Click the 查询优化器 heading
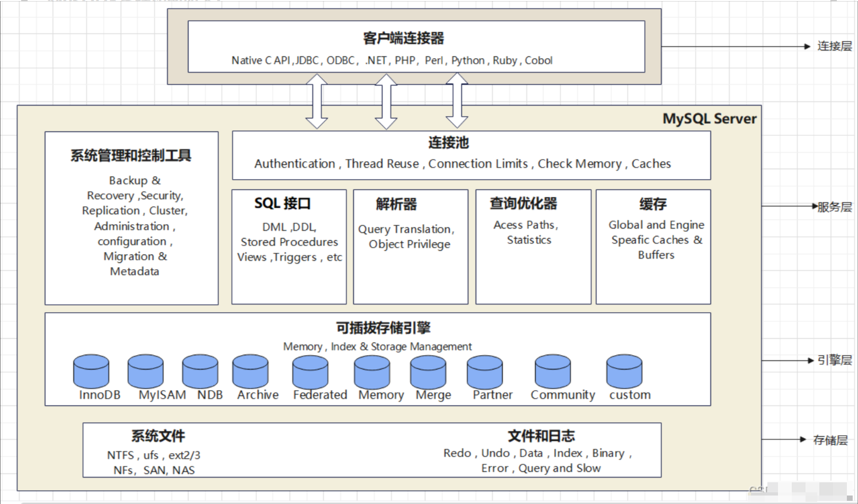 coord(524,204)
